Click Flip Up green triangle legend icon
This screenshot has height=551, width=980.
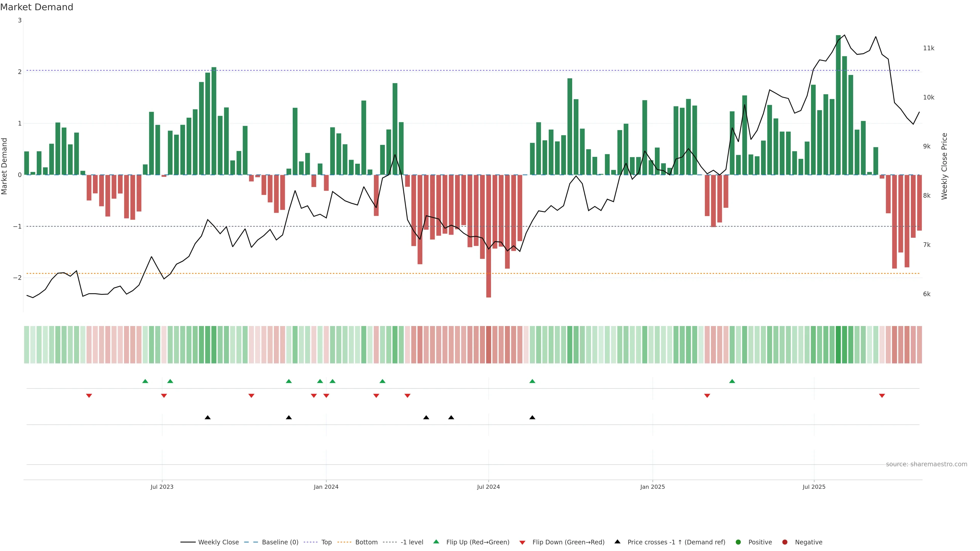pos(436,542)
